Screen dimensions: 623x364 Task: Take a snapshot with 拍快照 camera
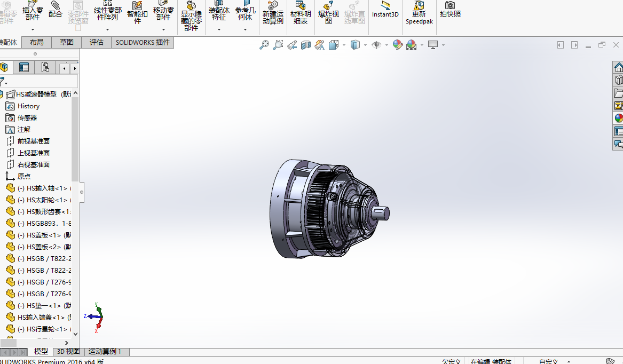450,10
